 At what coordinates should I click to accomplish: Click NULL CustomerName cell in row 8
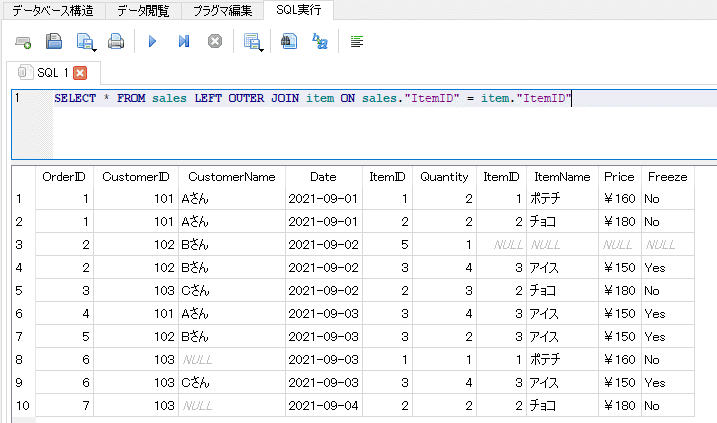232,360
